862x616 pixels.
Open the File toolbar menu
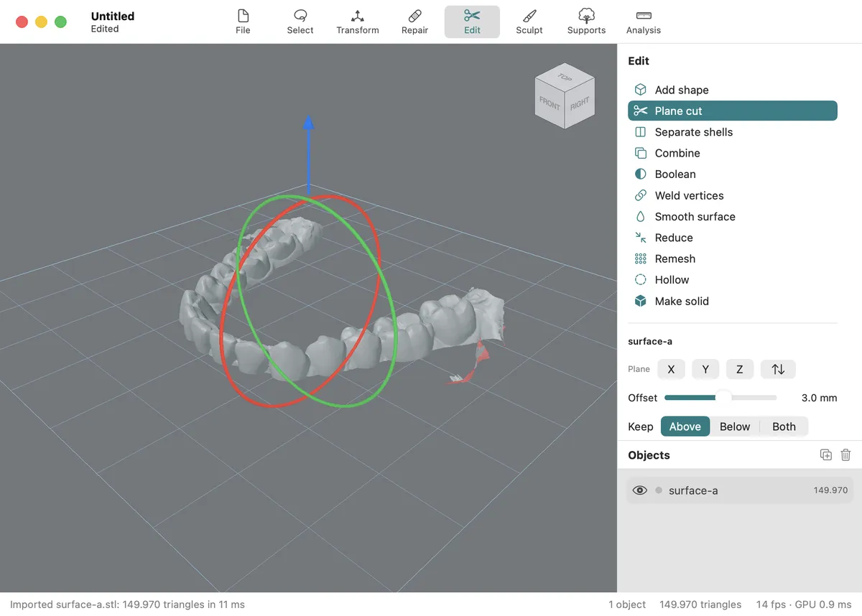[x=243, y=22]
